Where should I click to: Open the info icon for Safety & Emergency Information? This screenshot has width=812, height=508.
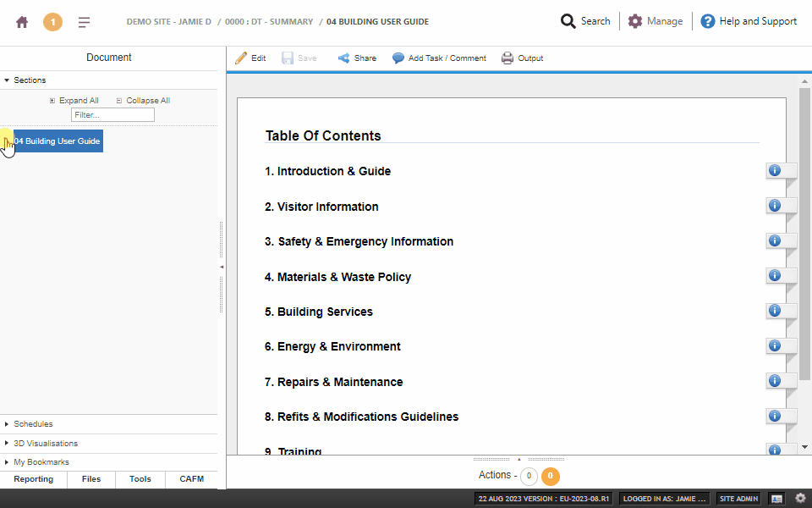(x=775, y=240)
